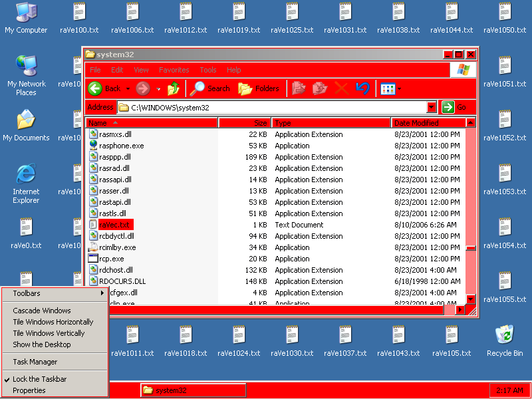Click the Address path field

click(272, 108)
